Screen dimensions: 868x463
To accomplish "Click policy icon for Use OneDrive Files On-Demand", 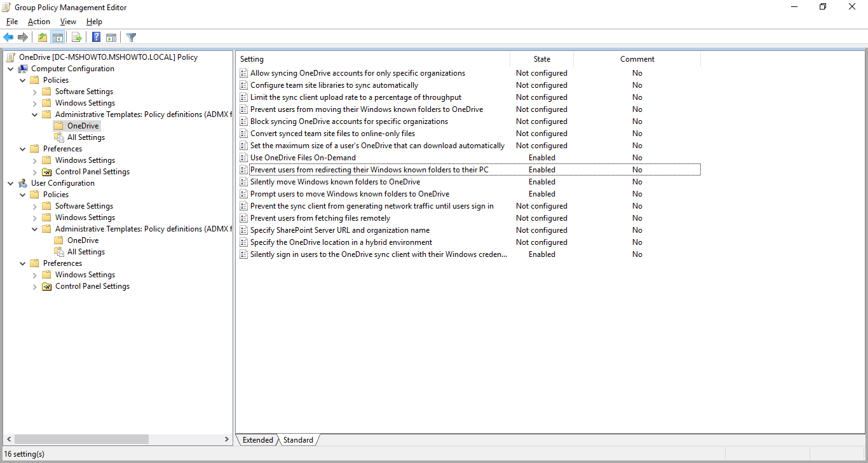I will pos(243,158).
